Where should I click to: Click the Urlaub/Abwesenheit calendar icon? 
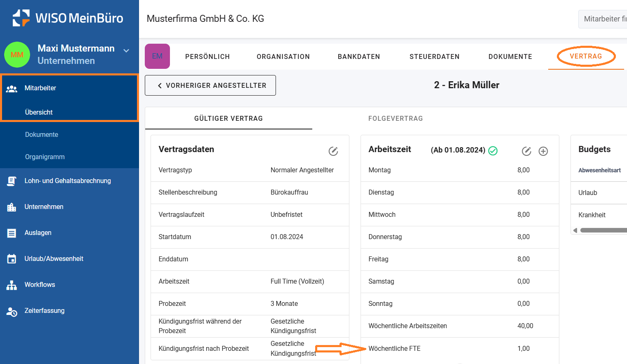point(12,259)
